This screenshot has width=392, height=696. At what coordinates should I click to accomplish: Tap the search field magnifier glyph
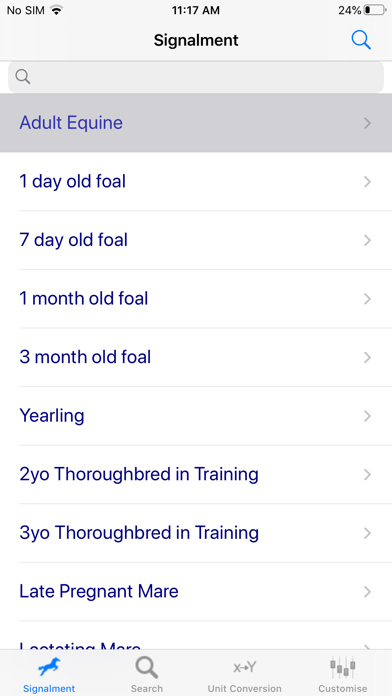[23, 77]
